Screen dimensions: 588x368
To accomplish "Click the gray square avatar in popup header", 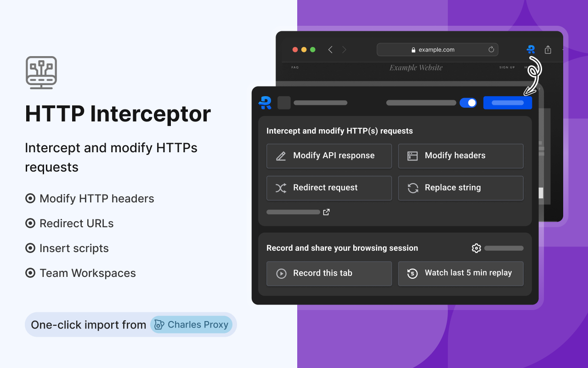I will tap(284, 103).
